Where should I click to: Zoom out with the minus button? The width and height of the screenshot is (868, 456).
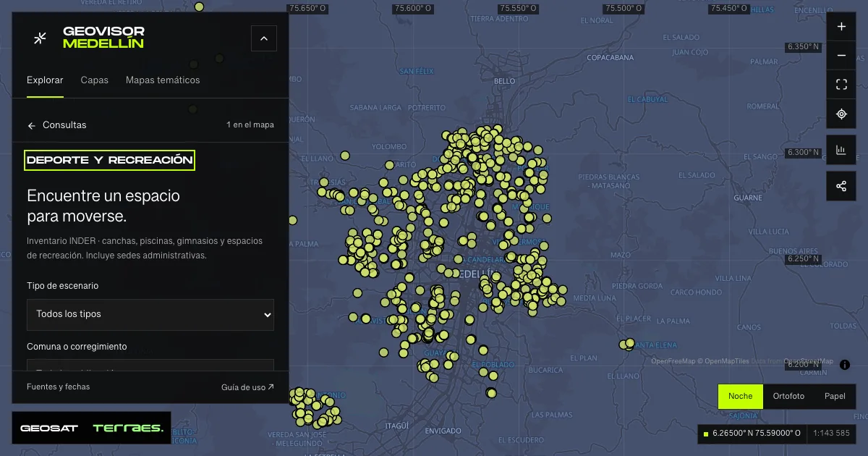pyautogui.click(x=841, y=56)
